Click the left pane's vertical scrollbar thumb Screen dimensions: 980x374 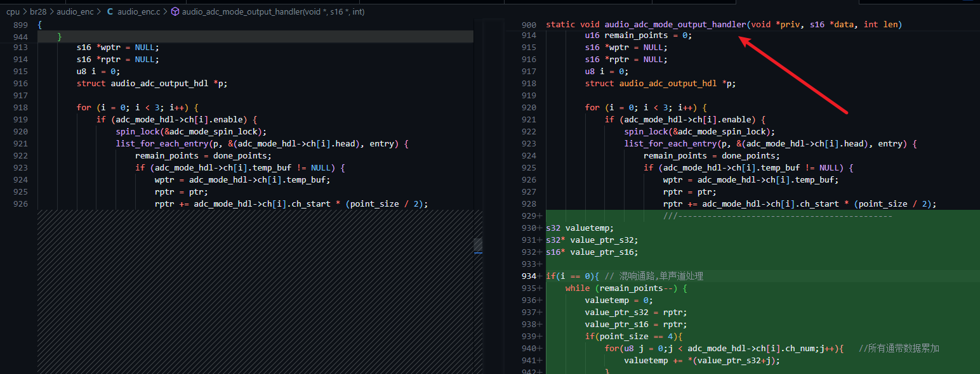pyautogui.click(x=479, y=245)
